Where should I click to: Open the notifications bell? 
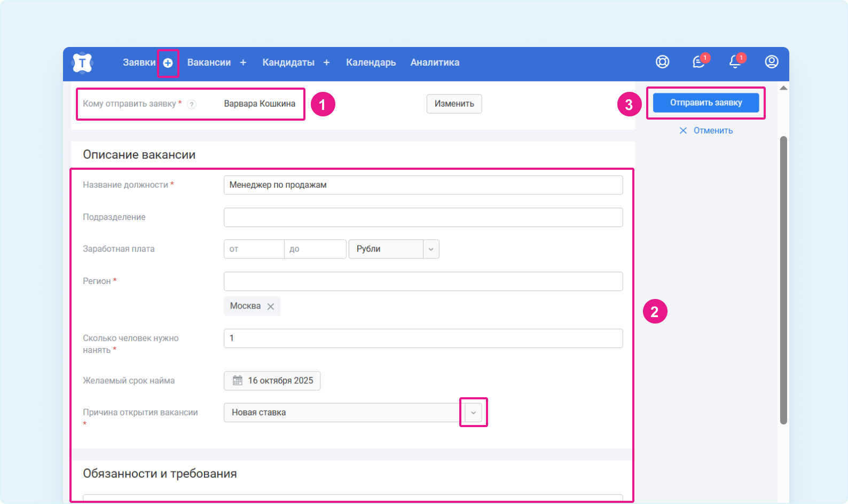[x=735, y=62]
